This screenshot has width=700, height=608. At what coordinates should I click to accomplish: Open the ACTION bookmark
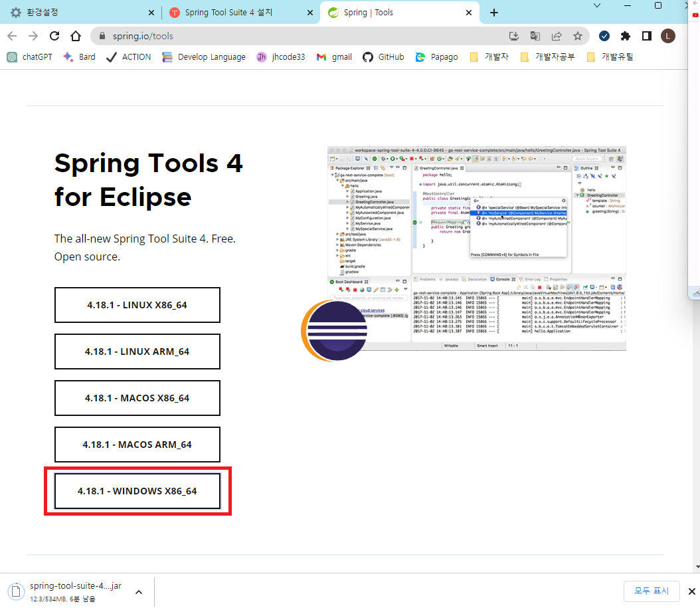pyautogui.click(x=129, y=57)
